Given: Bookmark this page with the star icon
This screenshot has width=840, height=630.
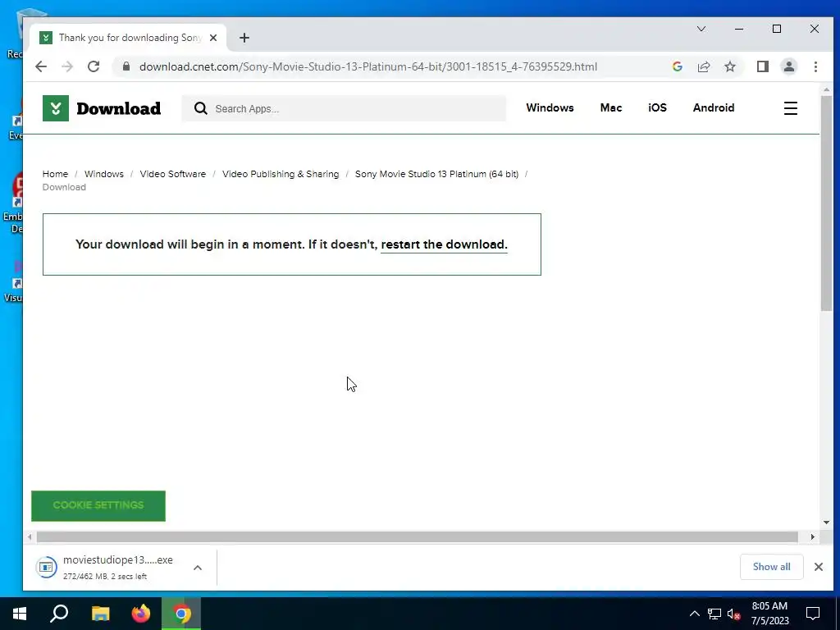Looking at the screenshot, I should [729, 66].
